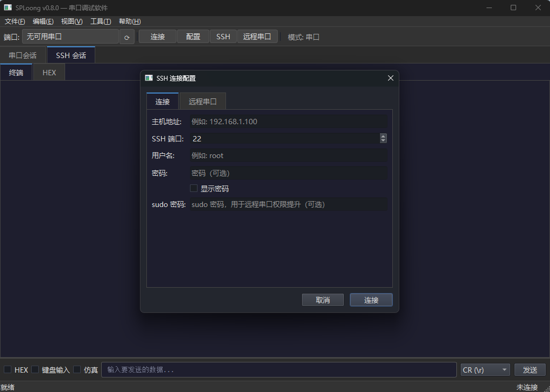
Task: Click 取消 to cancel the dialog
Action: point(323,300)
